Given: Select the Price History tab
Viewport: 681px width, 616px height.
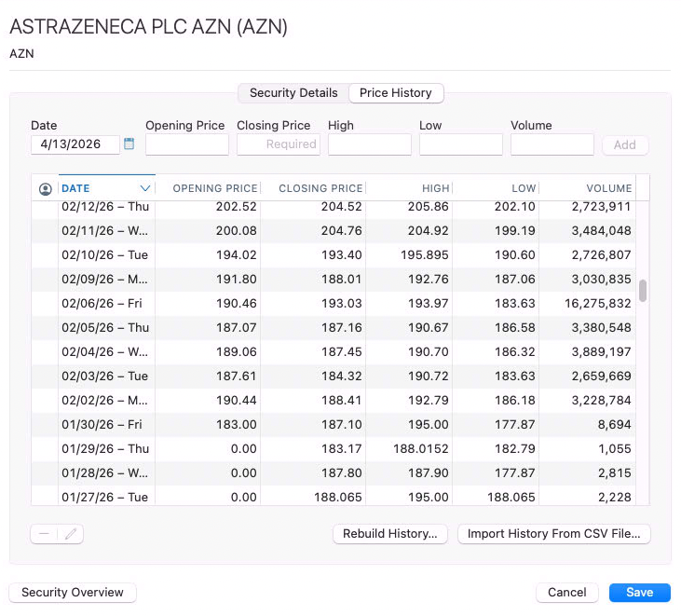Looking at the screenshot, I should [396, 93].
